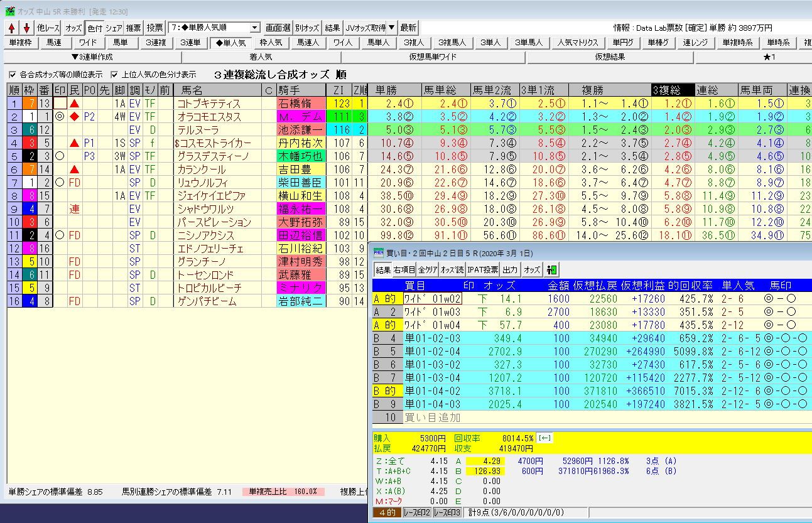Switch to the ワイ人 tab
This screenshot has width=812, height=523.
coord(343,43)
